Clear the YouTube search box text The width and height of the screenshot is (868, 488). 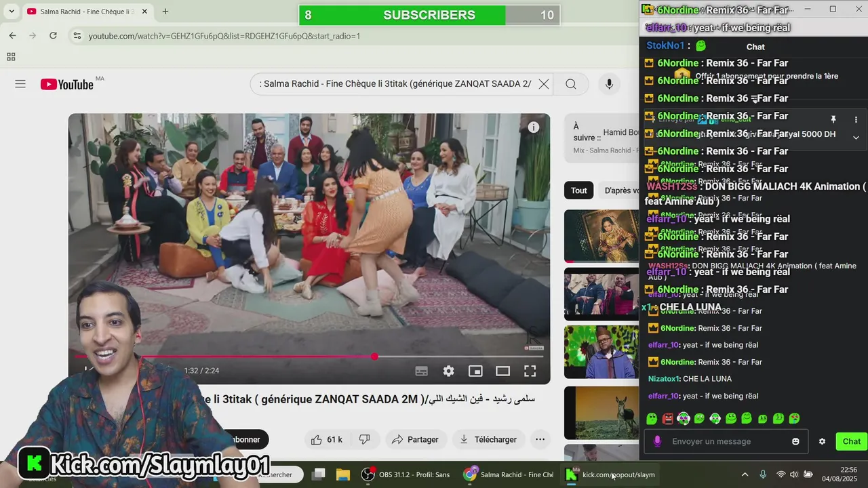point(544,84)
